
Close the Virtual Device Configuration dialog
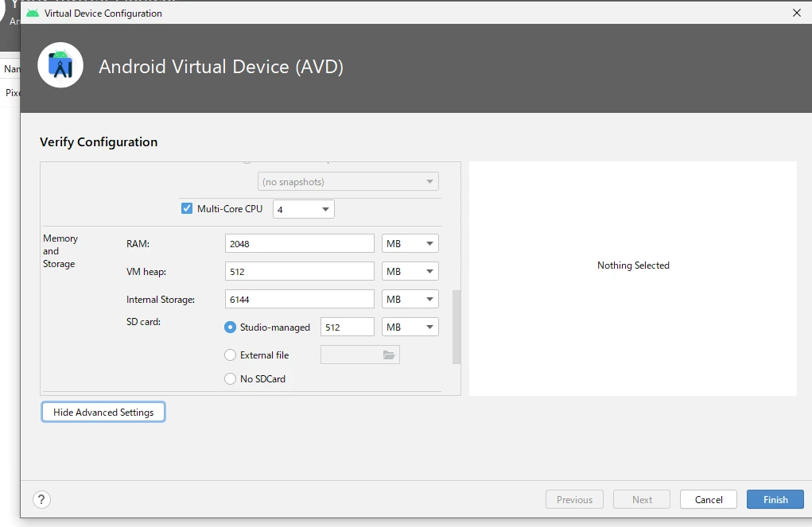tap(797, 13)
